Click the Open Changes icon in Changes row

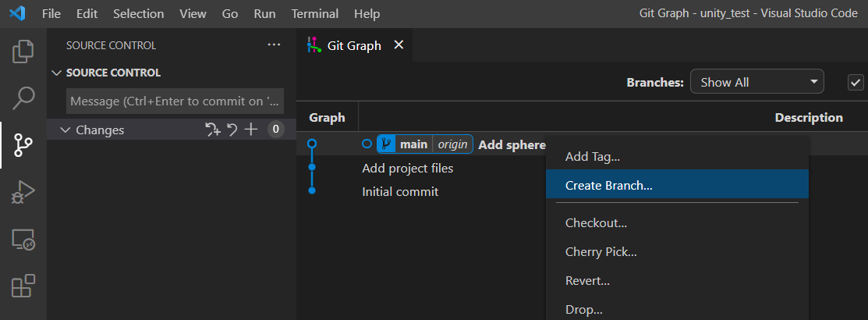[213, 130]
